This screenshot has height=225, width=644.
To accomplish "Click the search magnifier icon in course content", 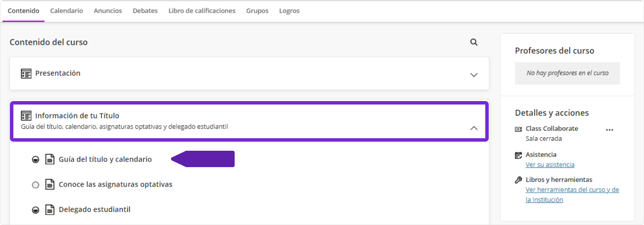I will click(x=474, y=42).
